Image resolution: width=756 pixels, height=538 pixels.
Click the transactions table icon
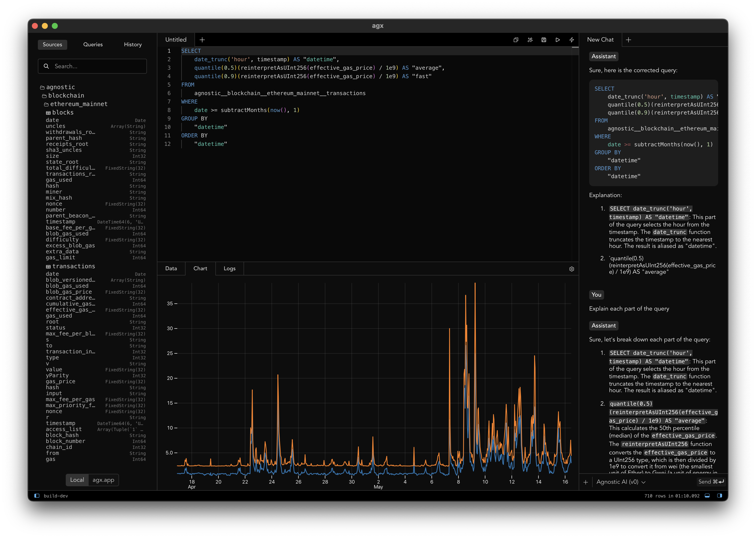pyautogui.click(x=48, y=267)
